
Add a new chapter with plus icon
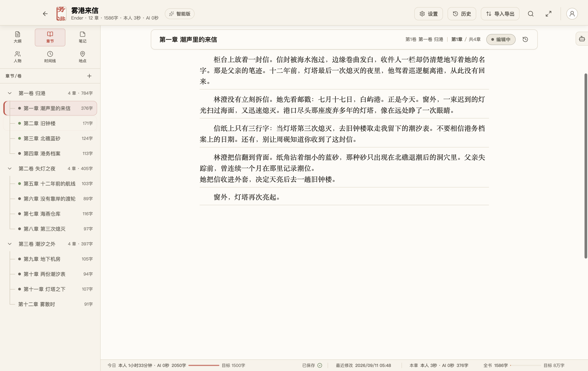pyautogui.click(x=89, y=76)
